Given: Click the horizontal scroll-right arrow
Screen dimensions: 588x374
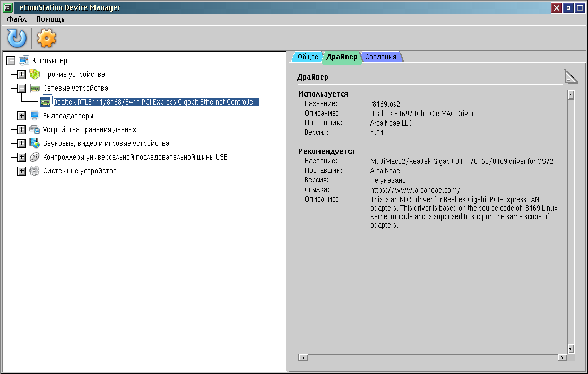Looking at the screenshot, I should point(562,358).
